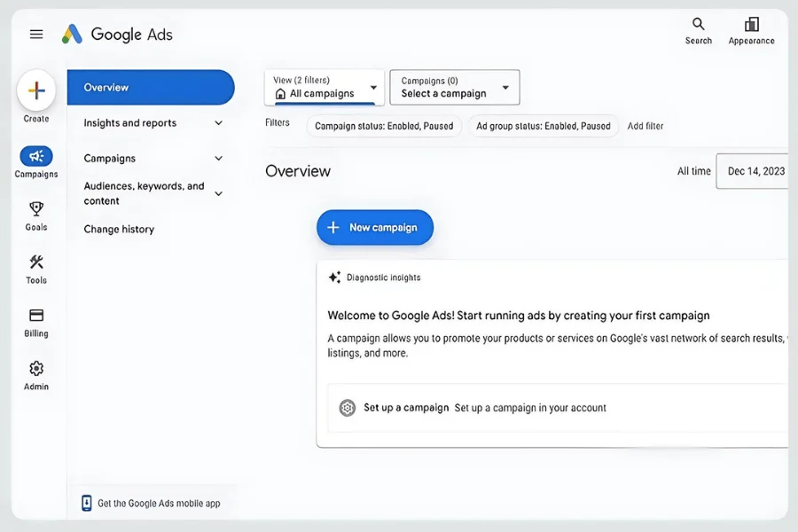Viewport: 798px width, 532px height.
Task: Open the Admin gear icon
Action: pyautogui.click(x=36, y=368)
